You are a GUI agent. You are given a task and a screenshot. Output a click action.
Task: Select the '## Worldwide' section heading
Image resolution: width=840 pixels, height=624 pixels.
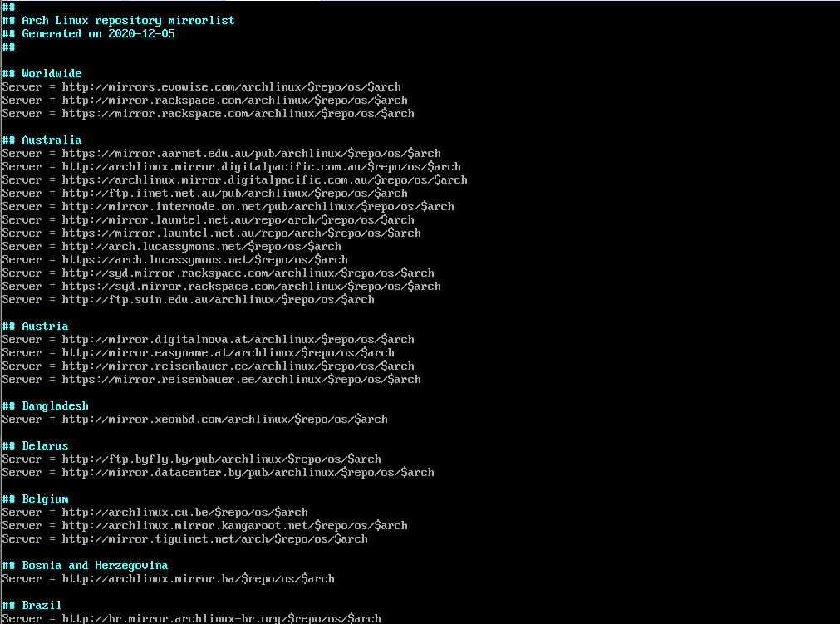coord(42,73)
